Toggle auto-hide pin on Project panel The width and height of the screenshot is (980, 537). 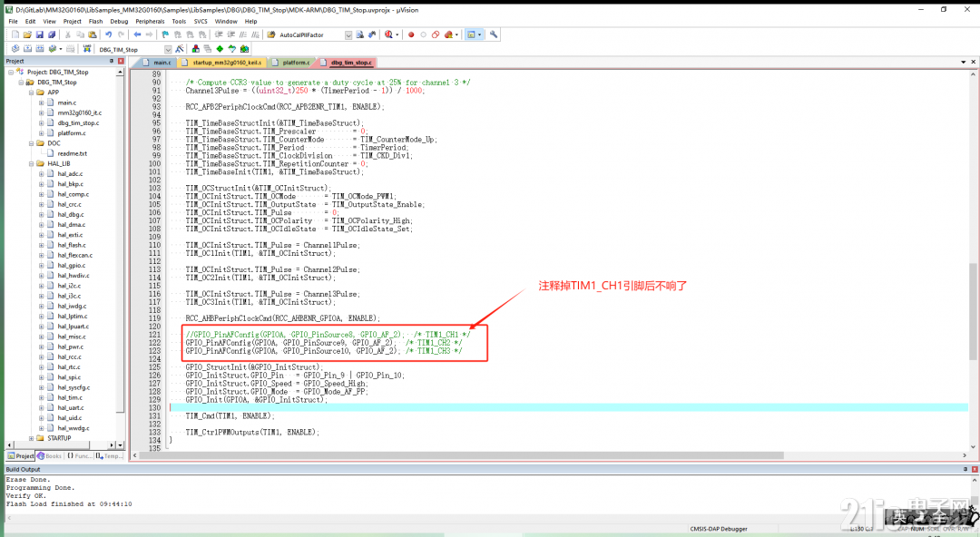[112, 61]
